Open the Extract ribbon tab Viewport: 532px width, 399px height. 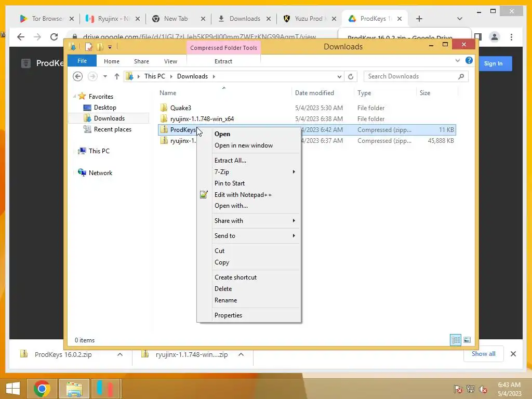(223, 61)
